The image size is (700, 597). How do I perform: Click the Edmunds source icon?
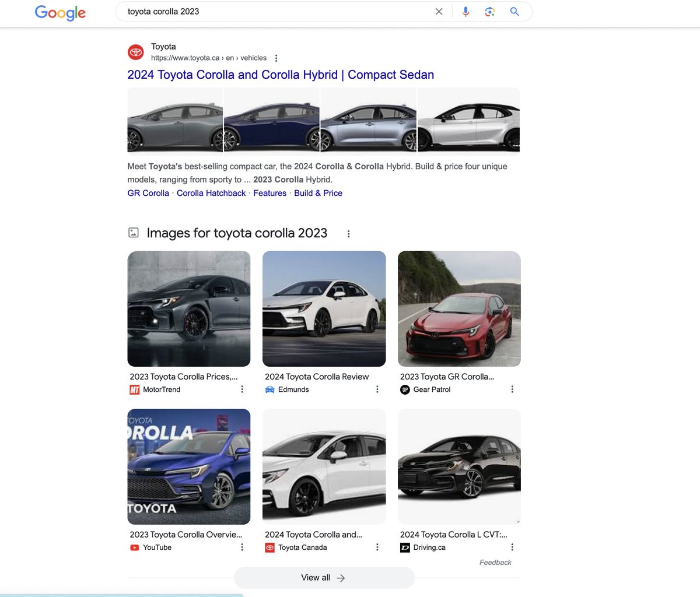(x=269, y=389)
